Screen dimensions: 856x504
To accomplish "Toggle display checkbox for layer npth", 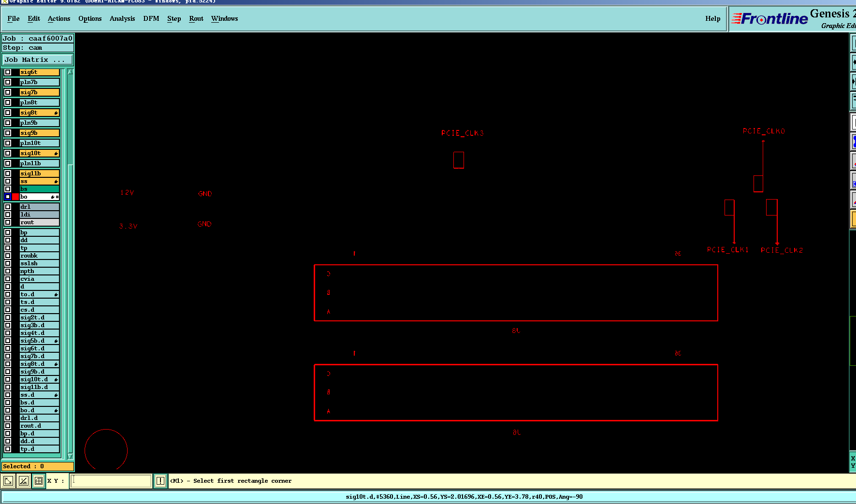I will (8, 272).
